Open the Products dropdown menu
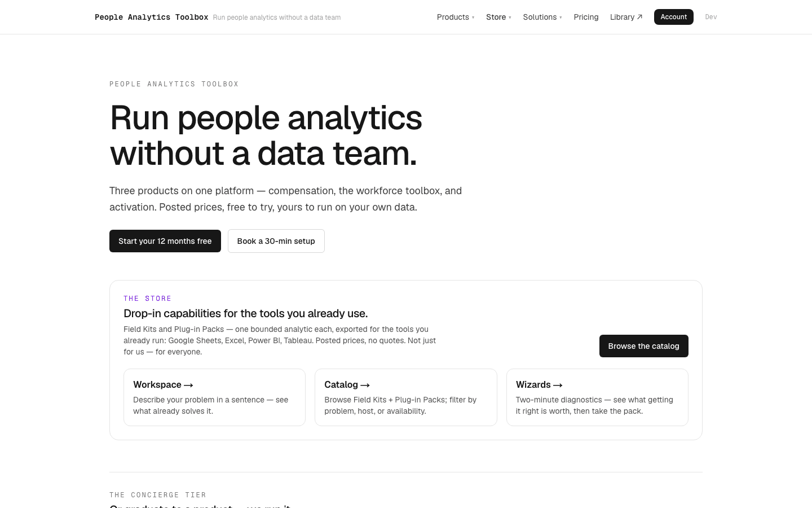 click(456, 17)
